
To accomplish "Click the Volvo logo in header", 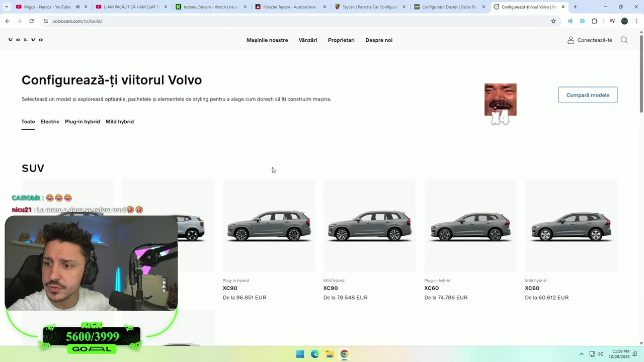I will click(x=25, y=40).
